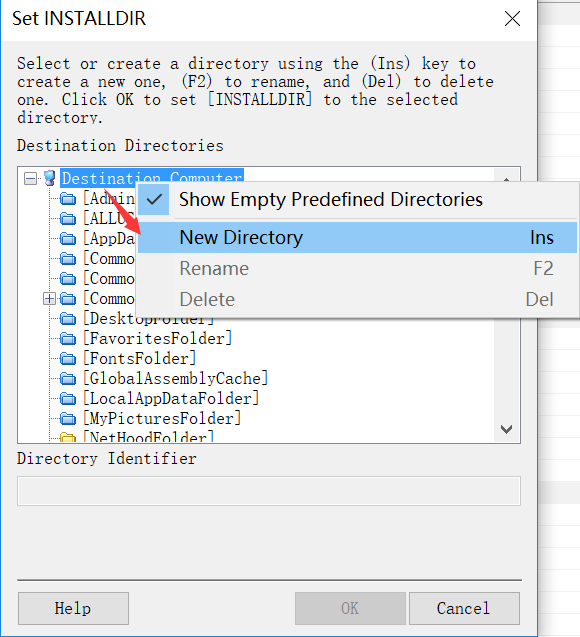Click the Help button
This screenshot has width=580, height=637.
pyautogui.click(x=73, y=608)
